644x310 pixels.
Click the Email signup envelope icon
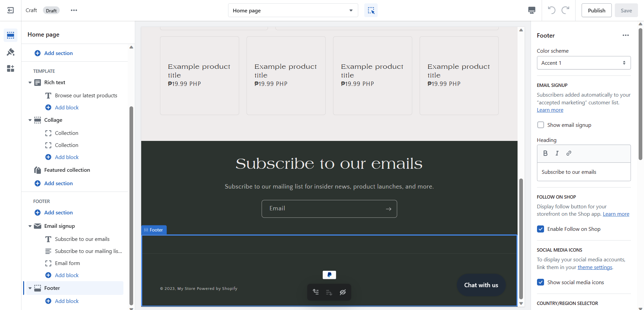pyautogui.click(x=38, y=226)
